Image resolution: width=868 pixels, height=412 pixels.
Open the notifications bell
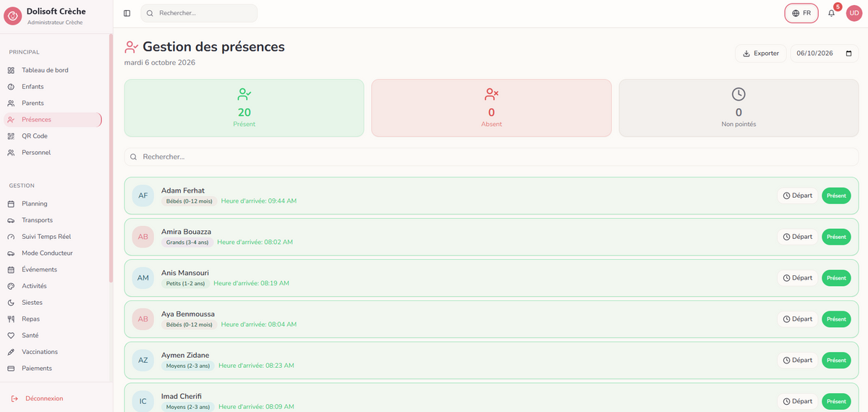click(x=831, y=13)
